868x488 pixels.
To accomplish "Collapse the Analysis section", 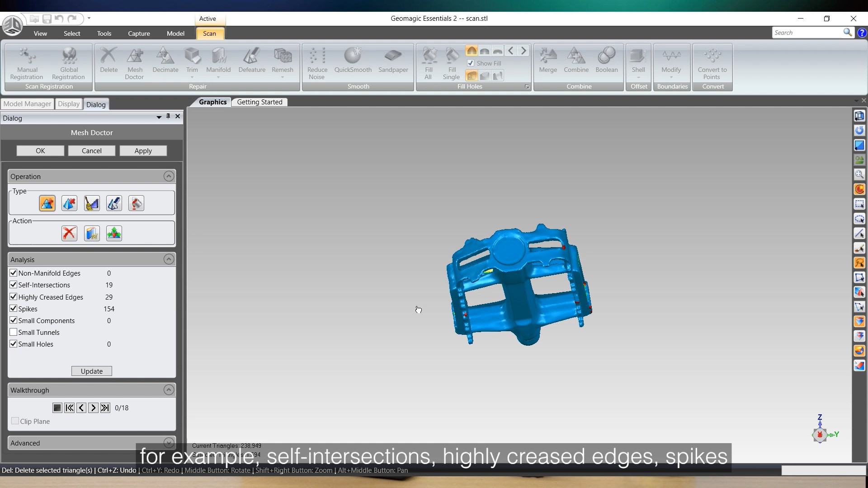I will (169, 259).
